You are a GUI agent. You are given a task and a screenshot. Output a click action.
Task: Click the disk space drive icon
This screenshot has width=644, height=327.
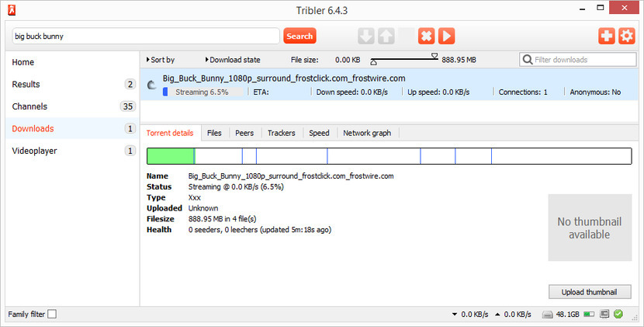point(547,314)
